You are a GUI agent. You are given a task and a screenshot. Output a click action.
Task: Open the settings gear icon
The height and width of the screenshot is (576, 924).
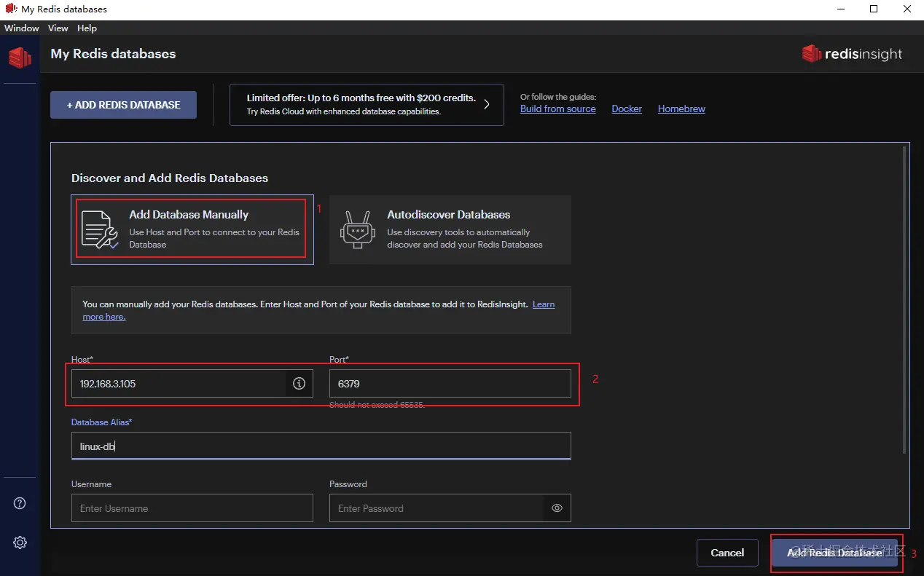tap(20, 543)
